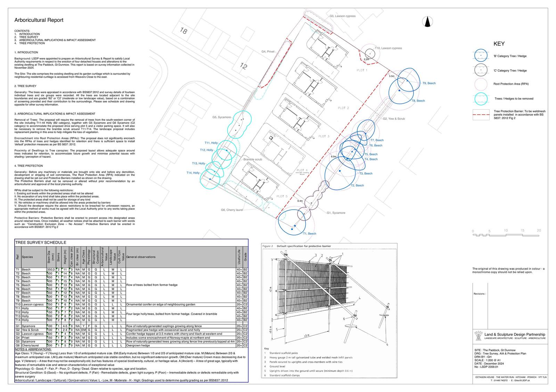The image size is (556, 392).
Task: Click the 'PLOT 1' label on site plan
Action: coord(362,70)
